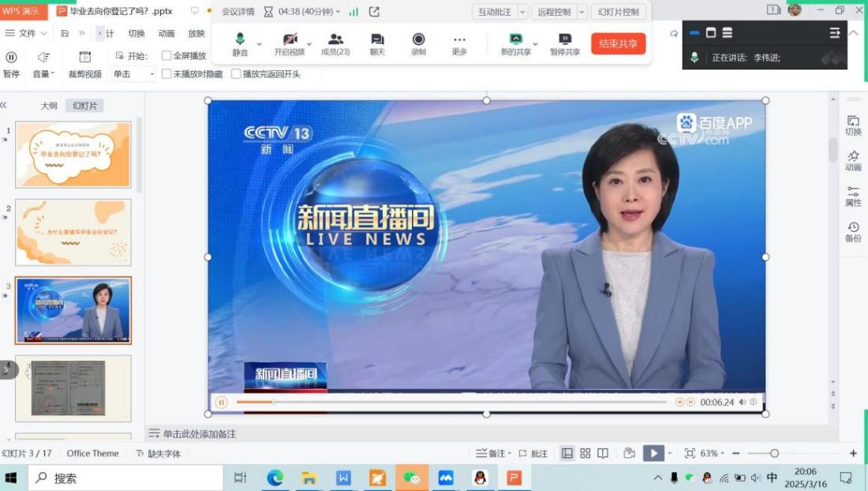Screen dimensions: 868x491
Task: Open reading view from status bar
Action: pos(603,453)
